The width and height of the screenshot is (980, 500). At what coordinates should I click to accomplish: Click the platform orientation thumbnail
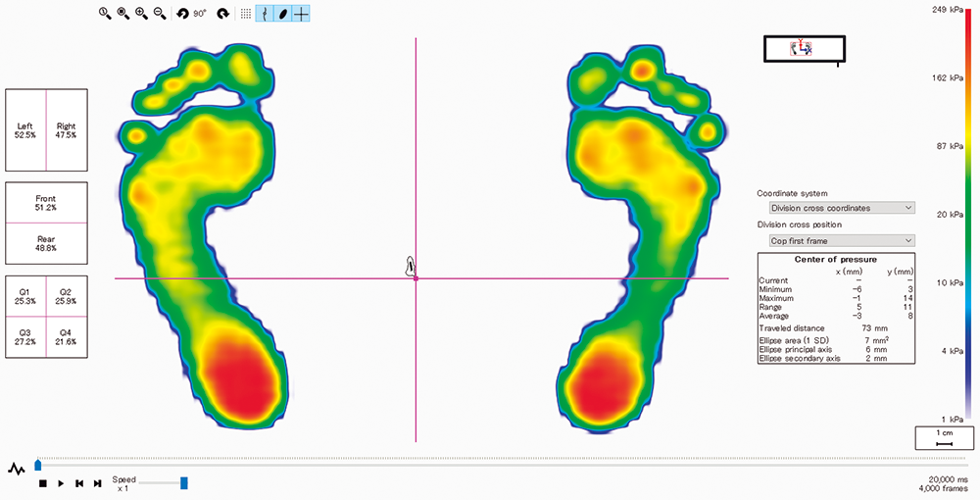pos(803,47)
